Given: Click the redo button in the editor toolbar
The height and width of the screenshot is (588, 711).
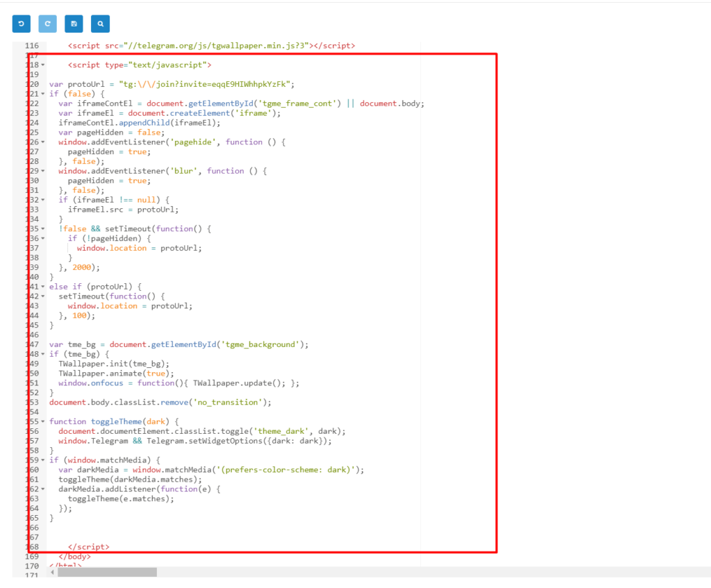Looking at the screenshot, I should [48, 24].
